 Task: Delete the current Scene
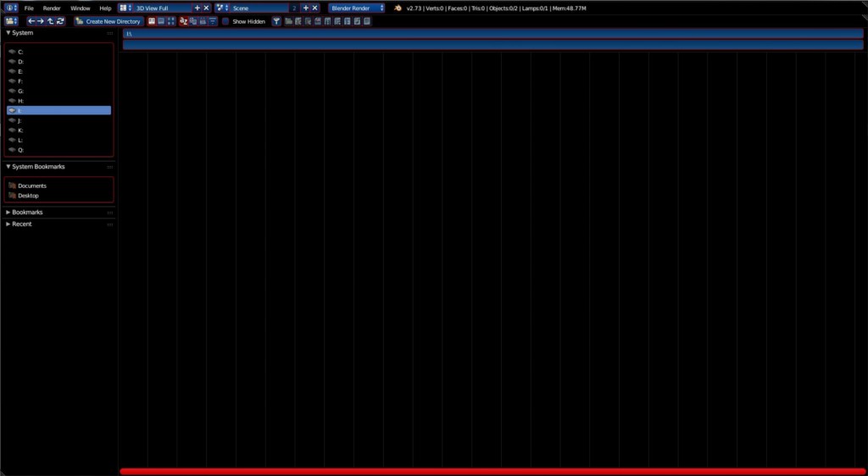(315, 8)
